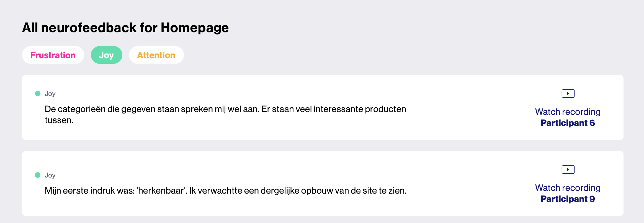This screenshot has width=644, height=223.
Task: Click the second feedback card background
Action: 323,183
